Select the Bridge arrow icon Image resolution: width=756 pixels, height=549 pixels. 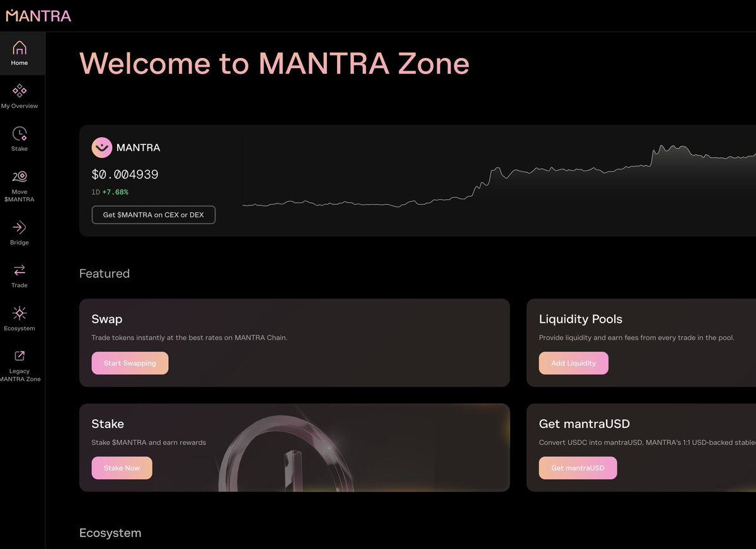tap(20, 227)
